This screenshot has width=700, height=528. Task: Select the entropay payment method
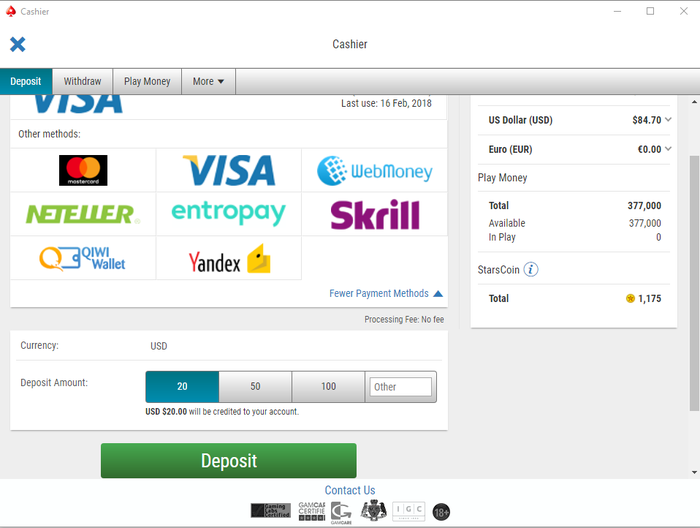pos(229,213)
